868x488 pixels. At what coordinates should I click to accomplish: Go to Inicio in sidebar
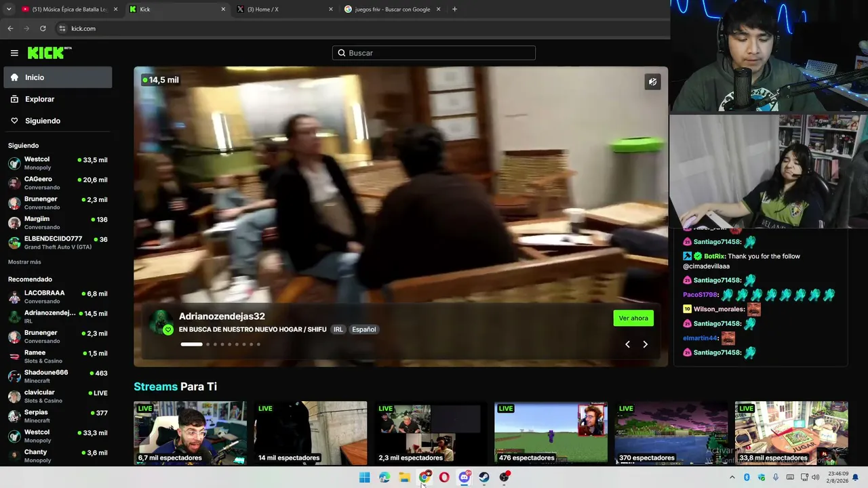[58, 77]
